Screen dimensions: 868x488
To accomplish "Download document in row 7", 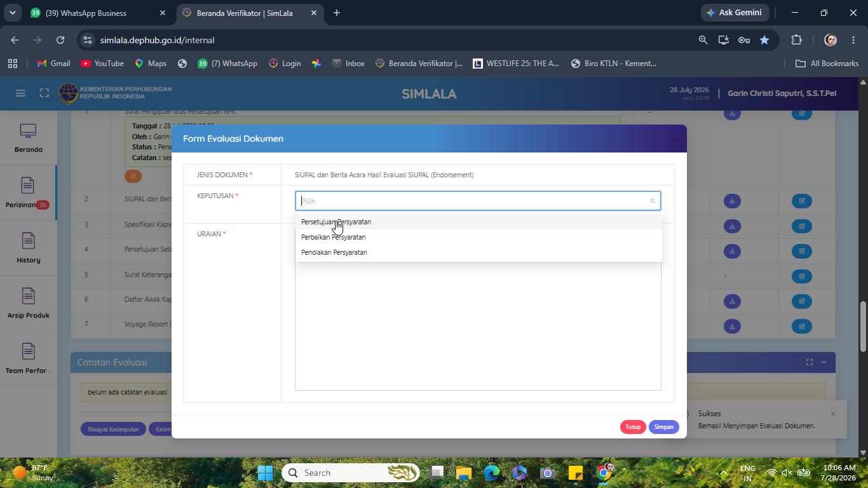I will tap(732, 327).
